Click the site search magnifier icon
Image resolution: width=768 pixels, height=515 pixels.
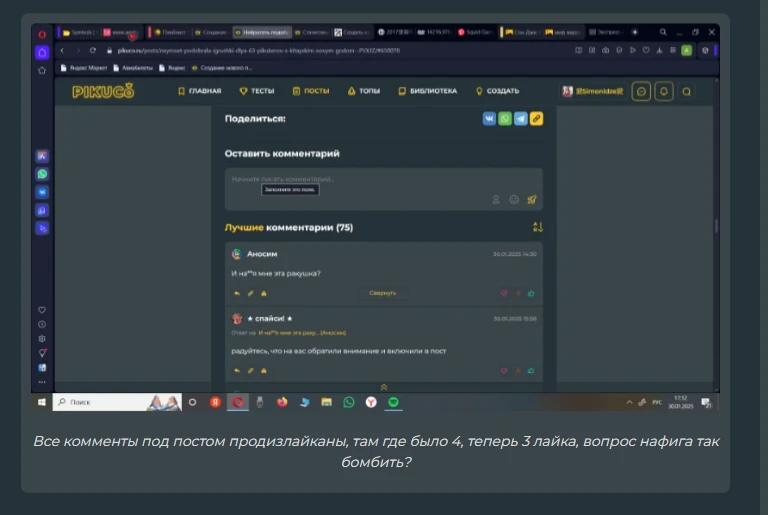pos(686,92)
